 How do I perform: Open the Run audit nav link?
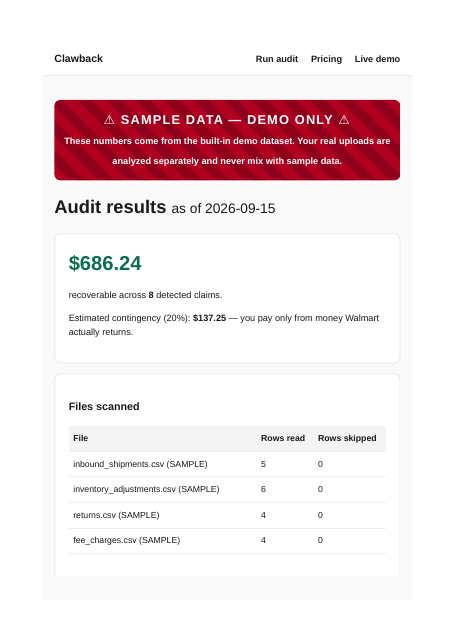click(x=277, y=59)
